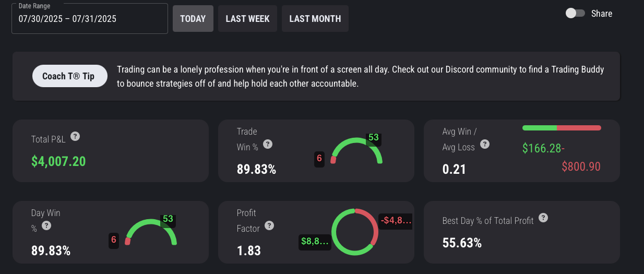Click the truncated red -$4,8... loss label
The height and width of the screenshot is (274, 644).
click(x=396, y=220)
